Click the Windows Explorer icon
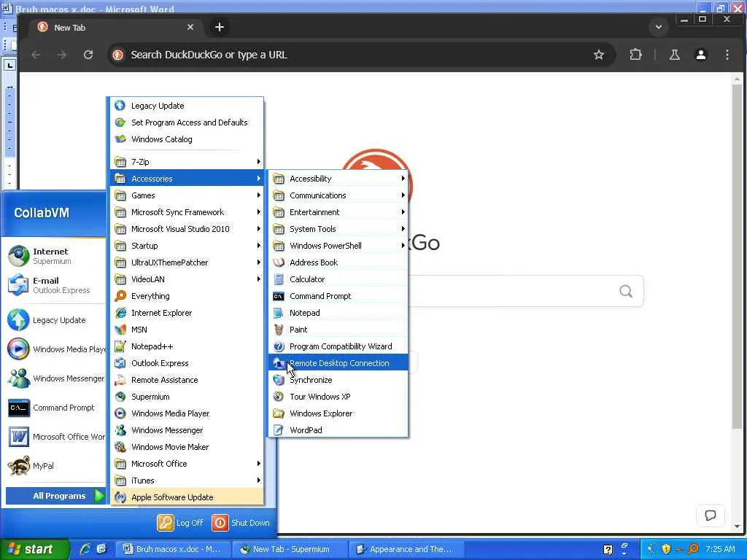 279,413
